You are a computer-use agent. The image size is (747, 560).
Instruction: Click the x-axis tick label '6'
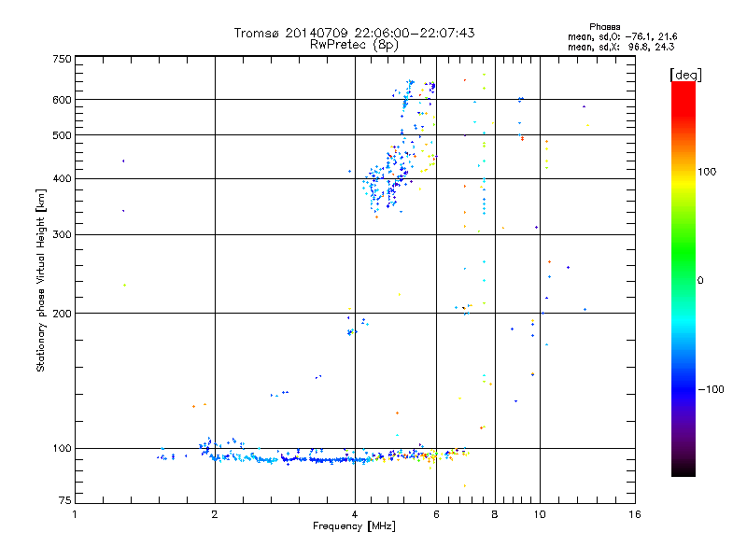(x=436, y=514)
